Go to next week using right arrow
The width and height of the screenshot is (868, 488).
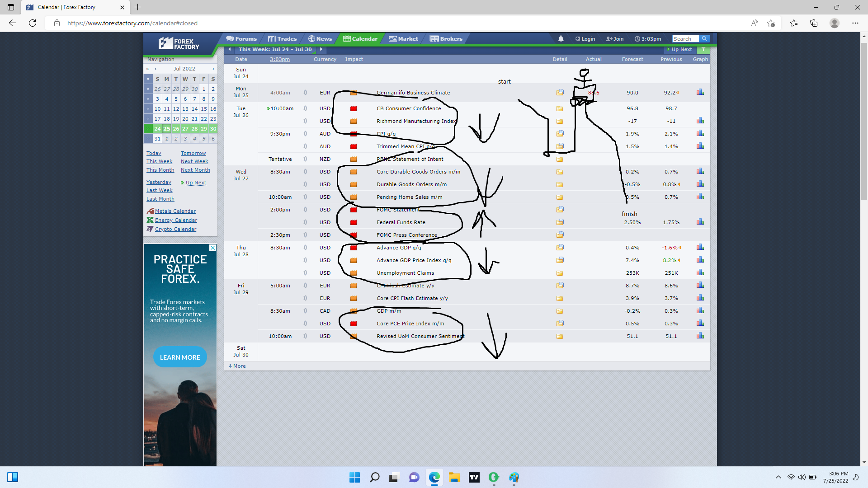point(321,49)
